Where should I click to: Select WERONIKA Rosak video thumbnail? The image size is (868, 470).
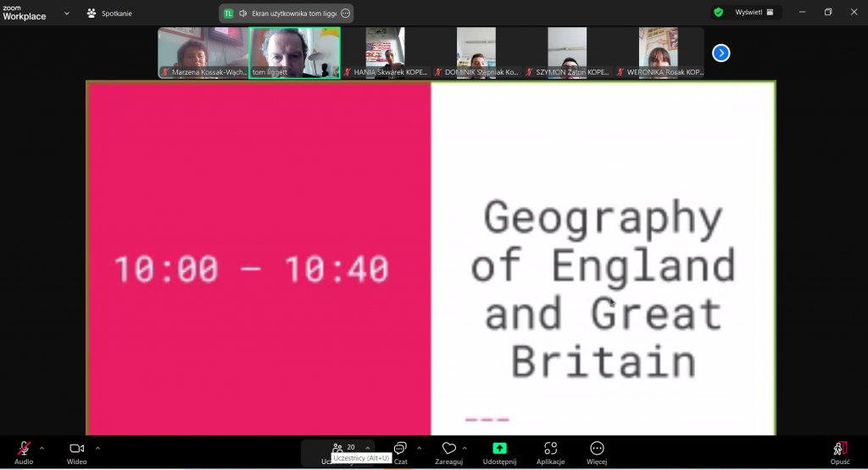tap(659, 53)
